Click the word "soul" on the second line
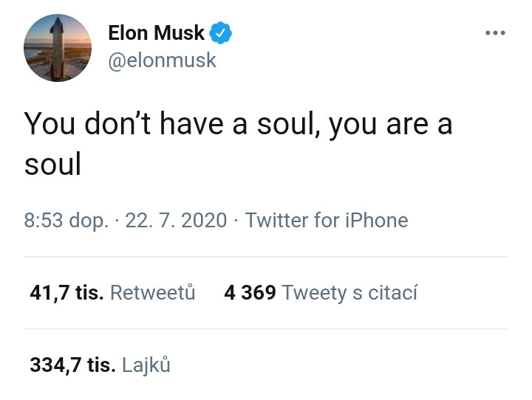 point(52,164)
